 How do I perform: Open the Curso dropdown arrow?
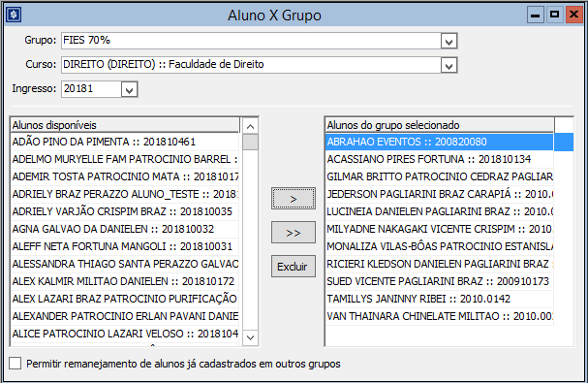tap(449, 65)
